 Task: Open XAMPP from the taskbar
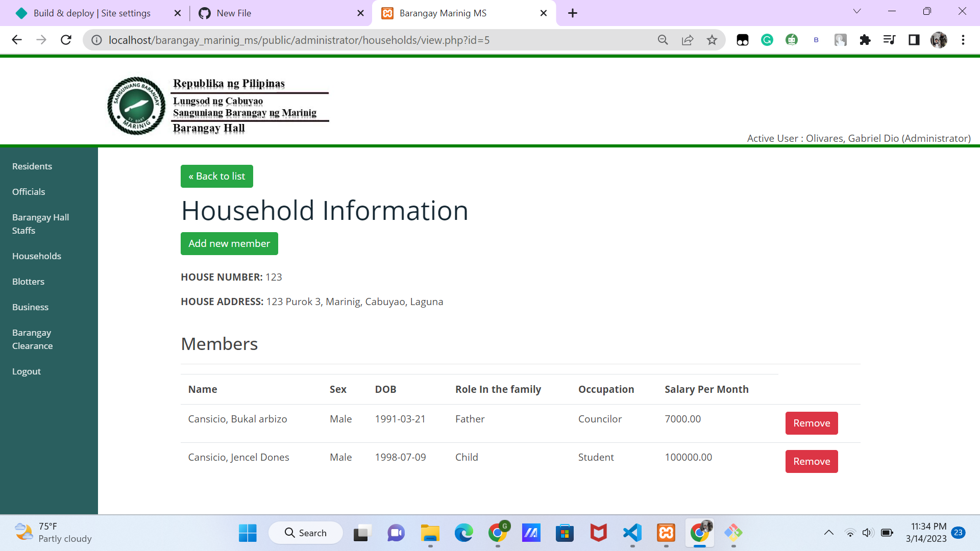point(666,533)
